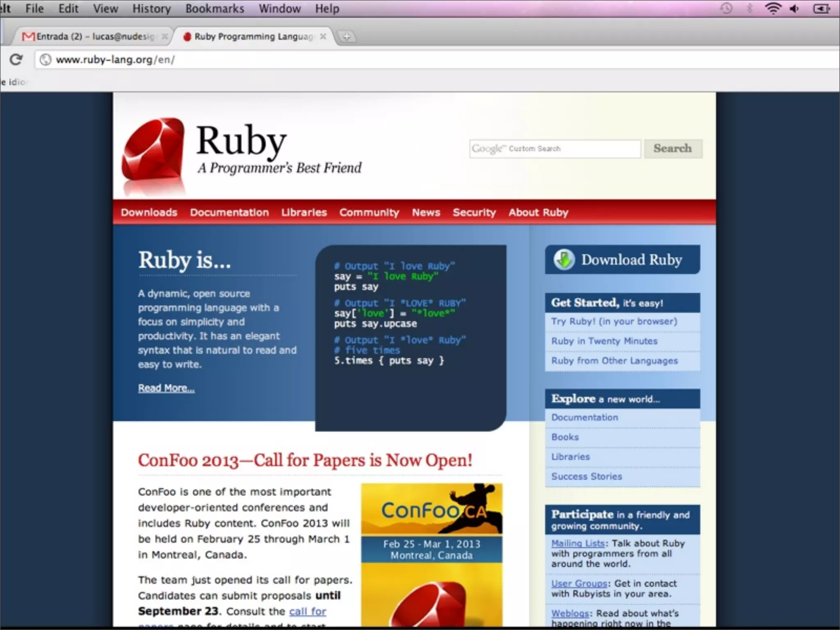The height and width of the screenshot is (630, 840).
Task: Follow the Read More... link
Action: tap(166, 388)
